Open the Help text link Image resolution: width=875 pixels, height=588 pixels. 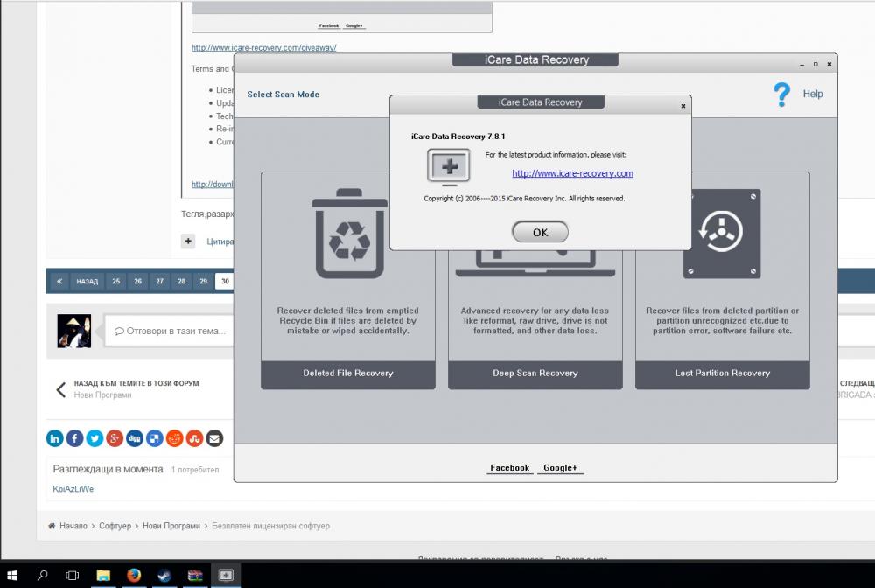pyautogui.click(x=813, y=94)
